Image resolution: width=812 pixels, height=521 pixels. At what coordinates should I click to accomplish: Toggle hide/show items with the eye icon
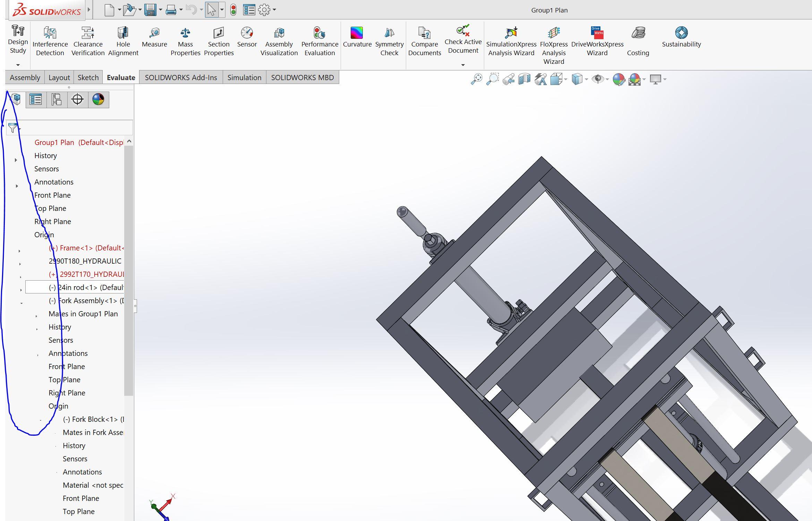point(597,79)
